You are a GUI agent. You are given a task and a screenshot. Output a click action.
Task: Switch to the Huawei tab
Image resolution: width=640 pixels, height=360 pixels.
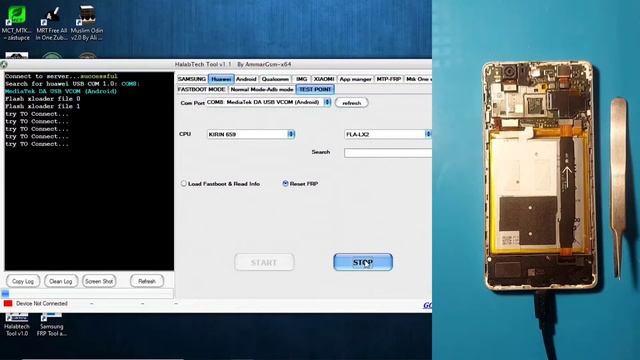point(221,79)
